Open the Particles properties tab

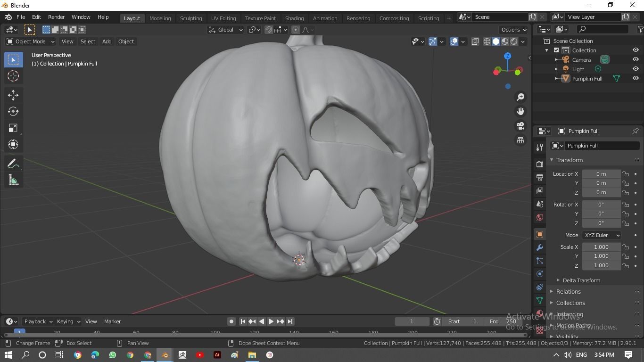pos(540,261)
